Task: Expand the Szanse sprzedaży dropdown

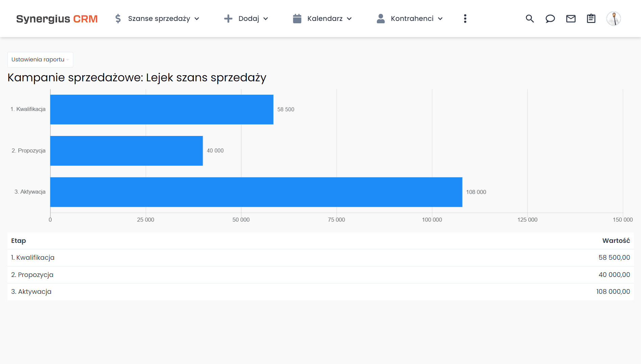Action: [197, 19]
